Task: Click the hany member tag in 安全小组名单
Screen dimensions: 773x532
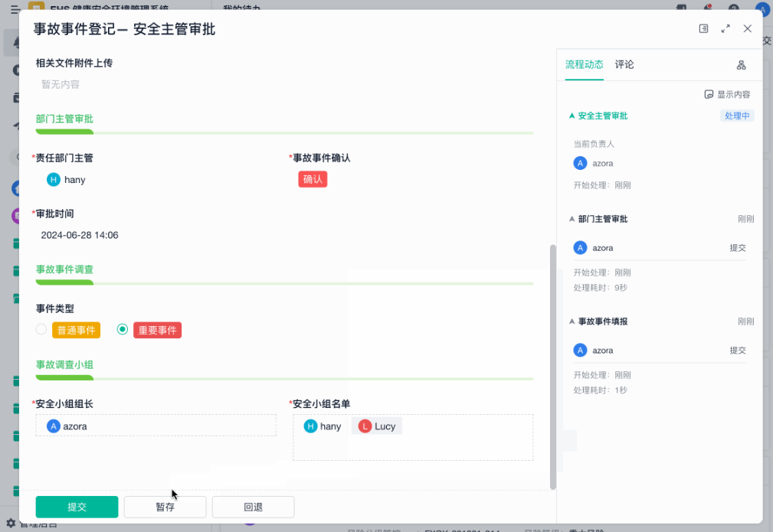Action: coord(323,426)
